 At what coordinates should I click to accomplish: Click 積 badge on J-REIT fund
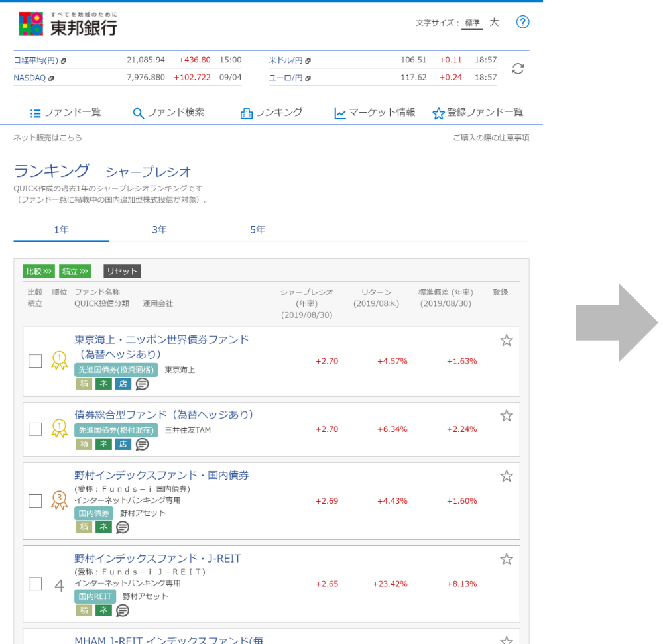(x=84, y=610)
